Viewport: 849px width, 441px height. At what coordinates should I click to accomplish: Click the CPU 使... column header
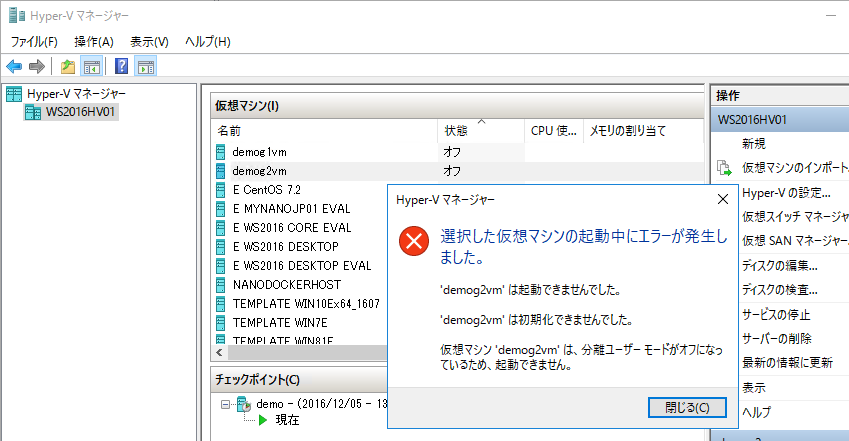553,131
